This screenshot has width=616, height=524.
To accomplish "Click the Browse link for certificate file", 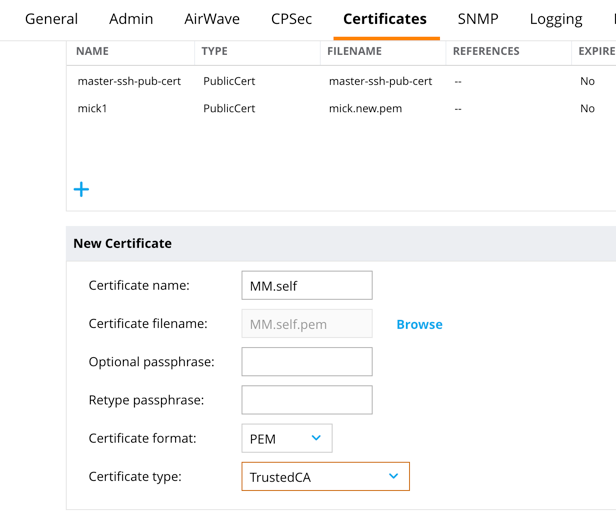I will (x=419, y=324).
